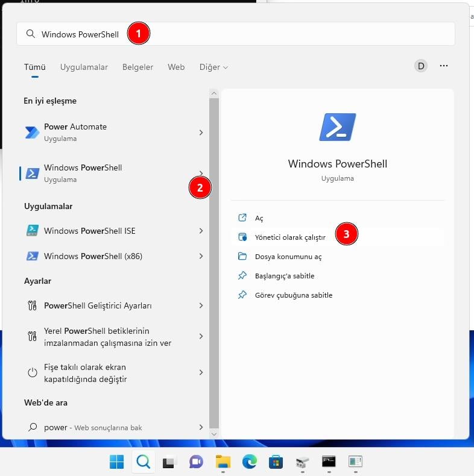The width and height of the screenshot is (474, 476).
Task: Click the power icon beside Fişe takılı olarak
Action: (x=32, y=372)
